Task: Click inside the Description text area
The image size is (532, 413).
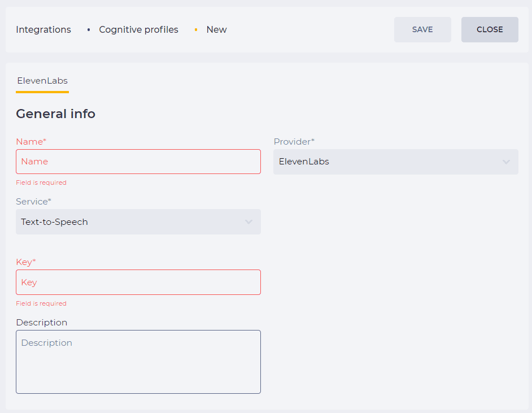Action: (x=138, y=362)
